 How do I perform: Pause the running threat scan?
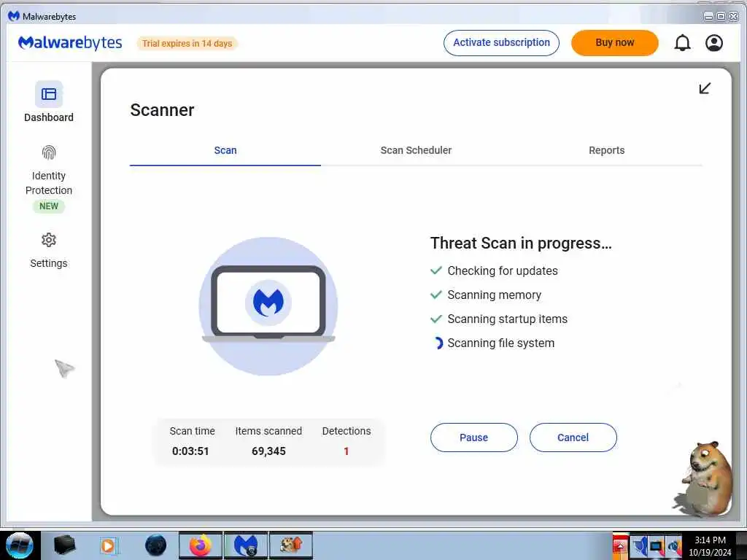click(474, 437)
